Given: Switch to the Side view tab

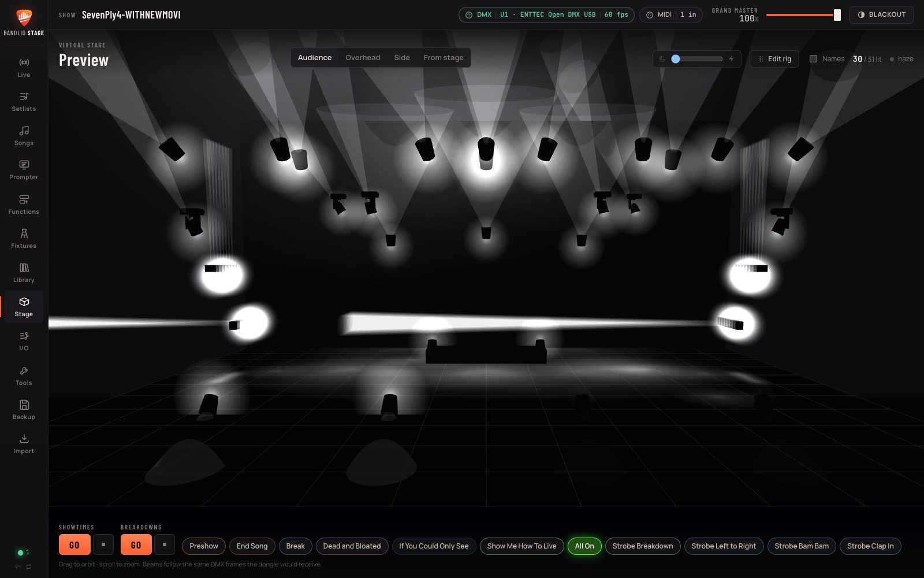Looking at the screenshot, I should (402, 58).
